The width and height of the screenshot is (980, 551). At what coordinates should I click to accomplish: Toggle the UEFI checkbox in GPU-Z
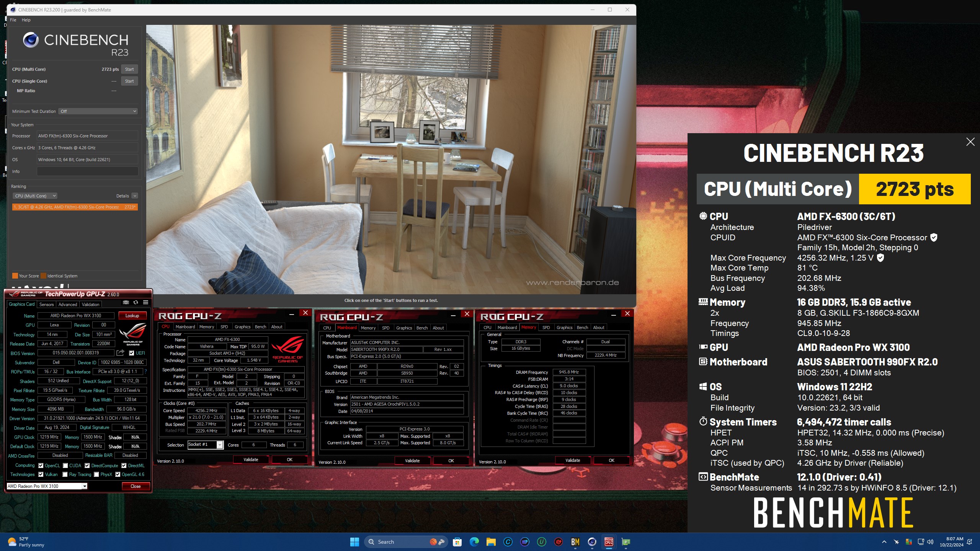(132, 353)
